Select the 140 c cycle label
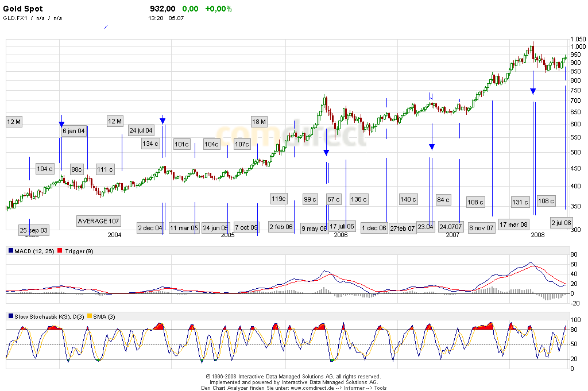588x391 pixels. (408, 199)
